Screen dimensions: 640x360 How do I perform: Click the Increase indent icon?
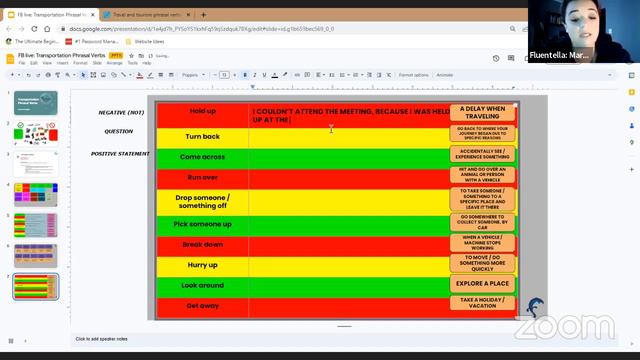[x=379, y=75]
